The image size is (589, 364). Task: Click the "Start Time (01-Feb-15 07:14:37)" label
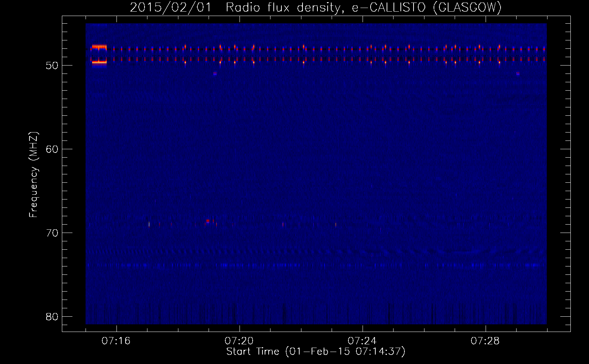pyautogui.click(x=316, y=352)
